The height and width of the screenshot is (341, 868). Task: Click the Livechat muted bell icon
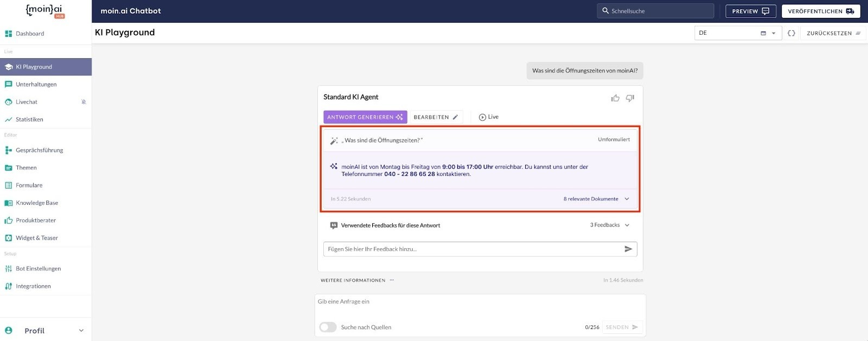(84, 102)
